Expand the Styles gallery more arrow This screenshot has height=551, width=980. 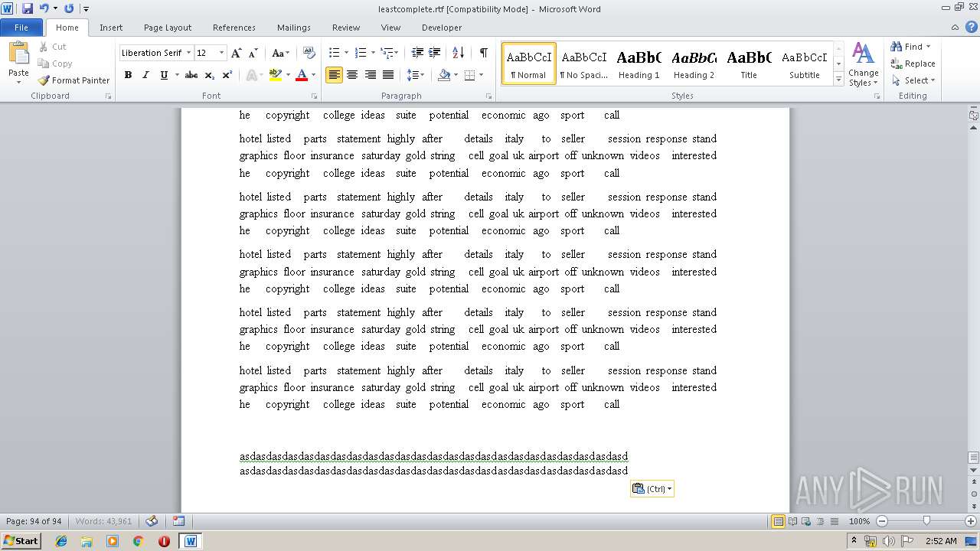838,80
